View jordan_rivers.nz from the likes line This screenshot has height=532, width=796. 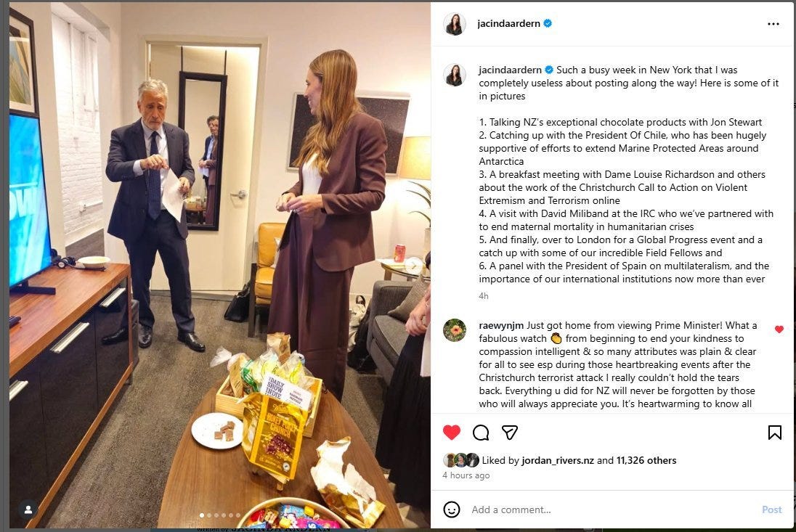(557, 460)
